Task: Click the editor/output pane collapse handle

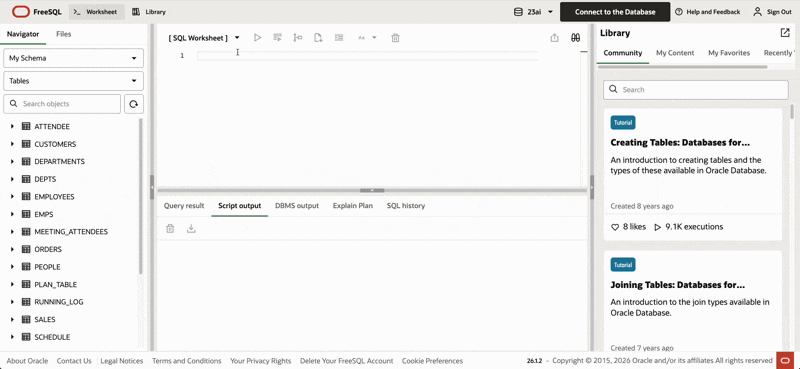Action: [372, 190]
